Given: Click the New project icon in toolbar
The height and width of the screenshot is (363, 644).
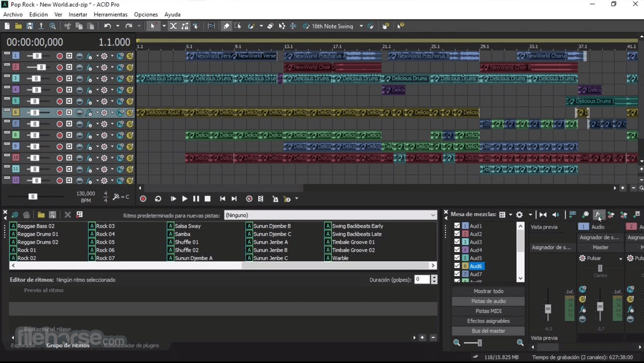Looking at the screenshot, I should click(7, 26).
